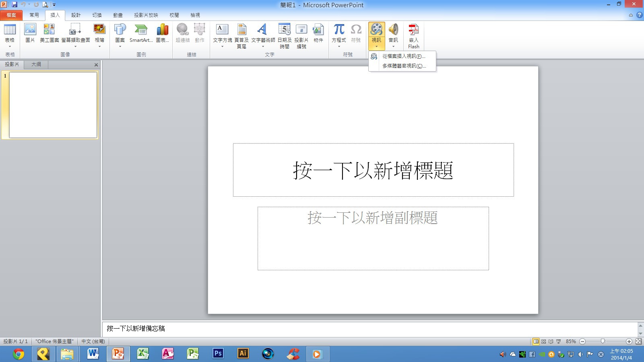
Task: Start slide show view from status bar
Action: 559,341
